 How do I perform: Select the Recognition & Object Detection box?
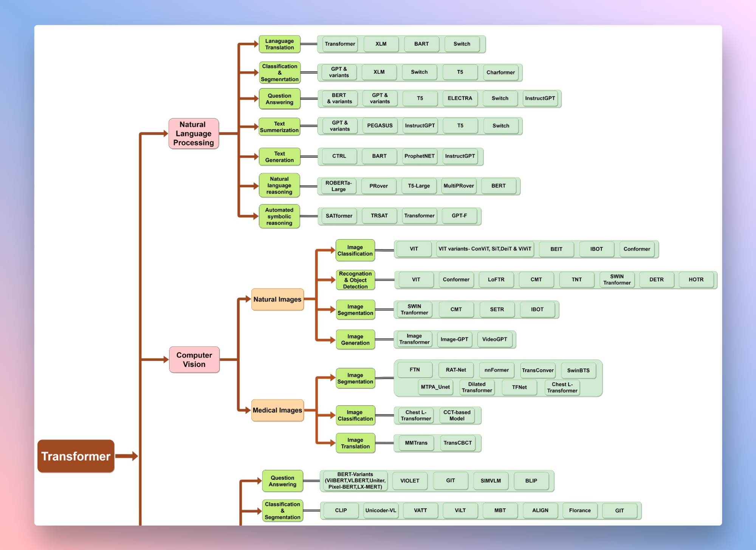click(x=355, y=280)
